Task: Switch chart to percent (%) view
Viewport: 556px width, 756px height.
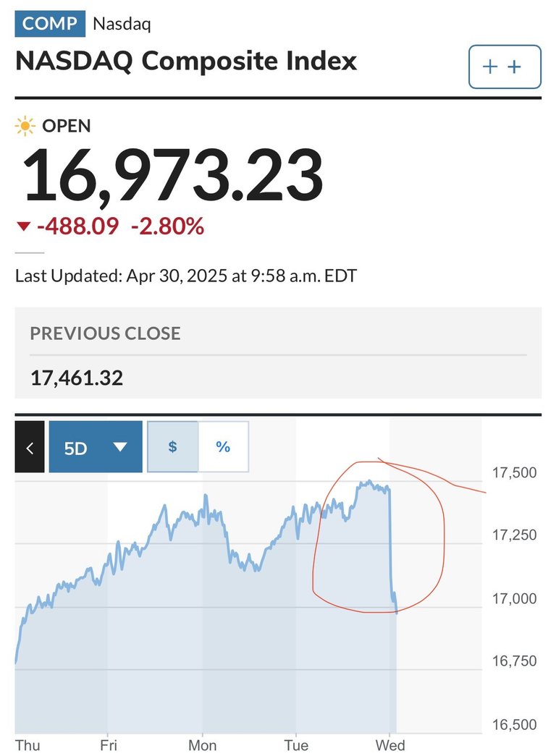Action: 223,446
